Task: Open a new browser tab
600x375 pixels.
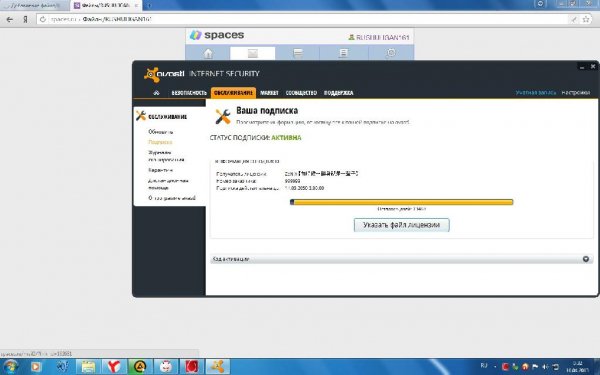Action: coord(149,5)
